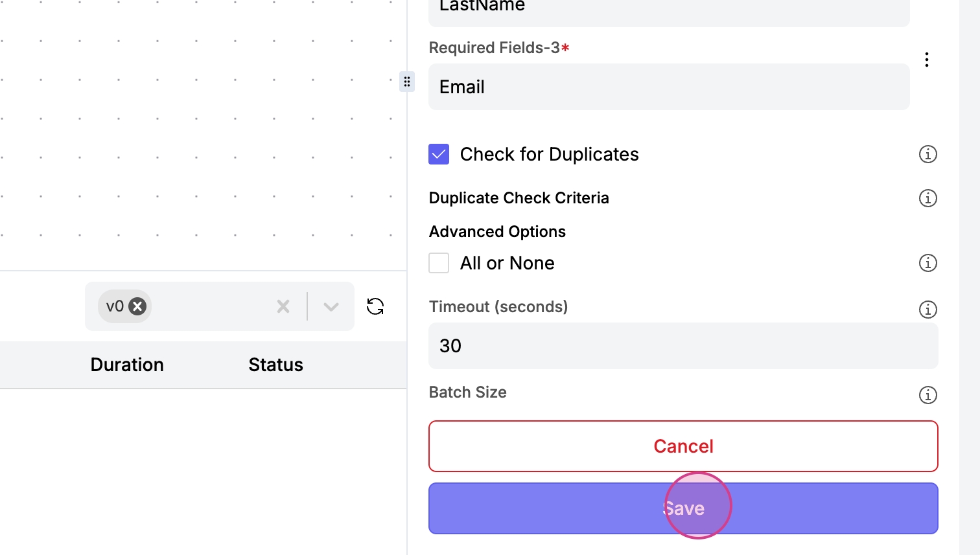This screenshot has width=980, height=555.
Task: Click the refresh icon near version selector
Action: click(x=375, y=306)
